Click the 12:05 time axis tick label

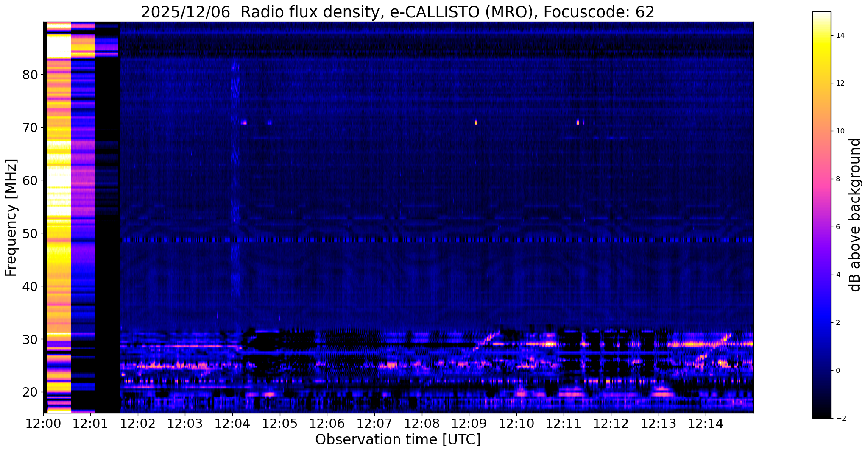tap(279, 423)
